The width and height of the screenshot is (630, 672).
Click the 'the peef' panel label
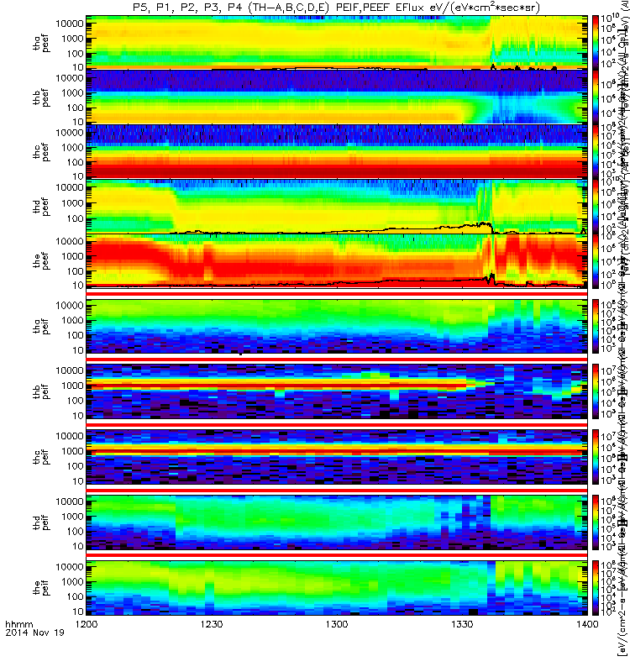[x=41, y=261]
